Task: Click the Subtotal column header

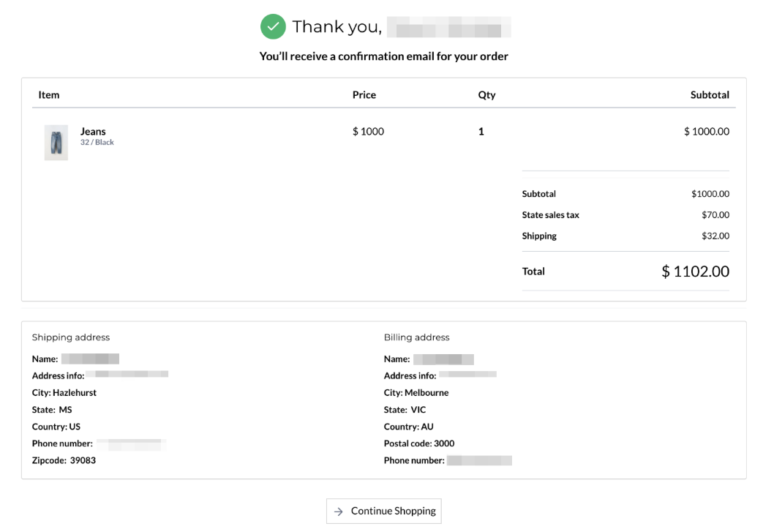Action: point(709,94)
